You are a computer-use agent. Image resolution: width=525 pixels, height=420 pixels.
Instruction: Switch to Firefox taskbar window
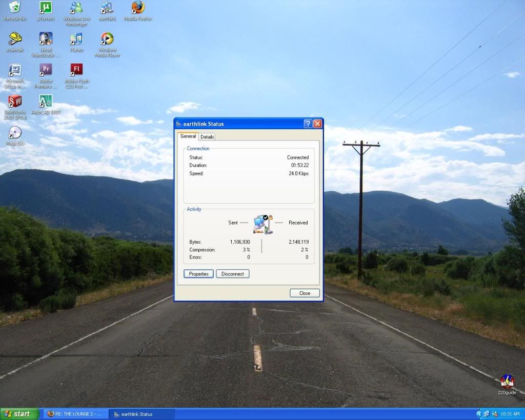click(x=76, y=414)
